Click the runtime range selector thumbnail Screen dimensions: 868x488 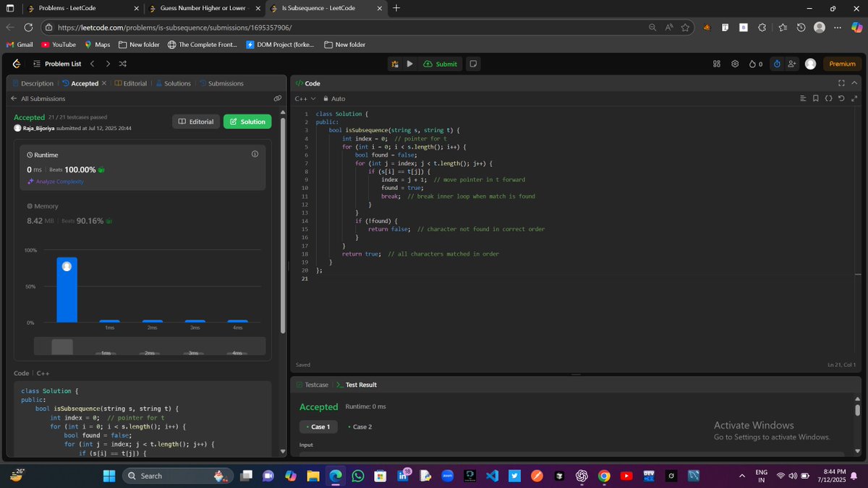point(62,346)
